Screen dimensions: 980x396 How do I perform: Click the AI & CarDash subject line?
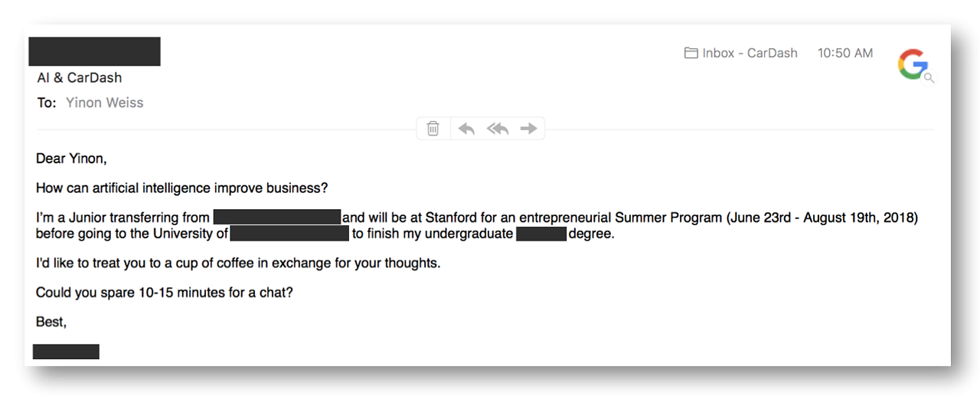[80, 77]
